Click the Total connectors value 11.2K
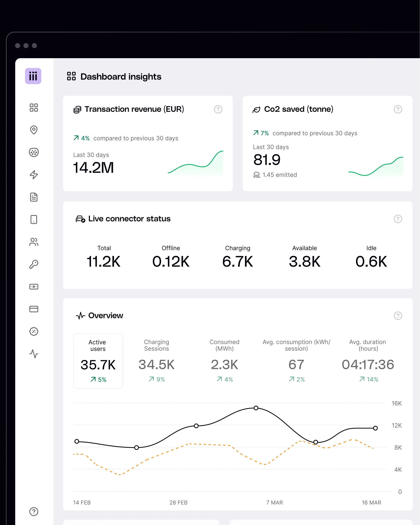 click(x=104, y=262)
